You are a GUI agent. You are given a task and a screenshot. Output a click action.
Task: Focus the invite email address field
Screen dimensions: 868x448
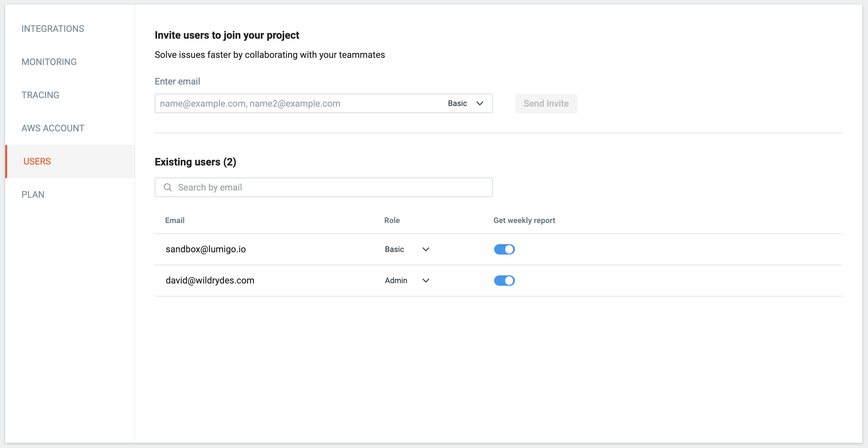pyautogui.click(x=296, y=103)
